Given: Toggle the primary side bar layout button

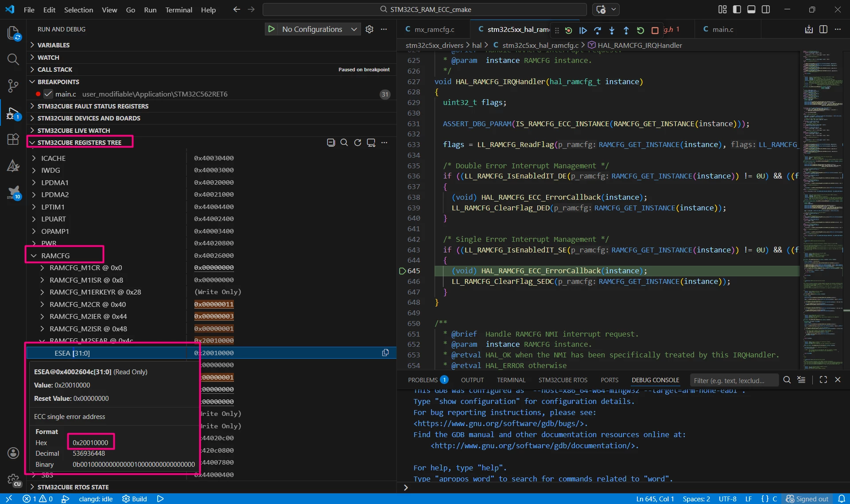Looking at the screenshot, I should 737,9.
